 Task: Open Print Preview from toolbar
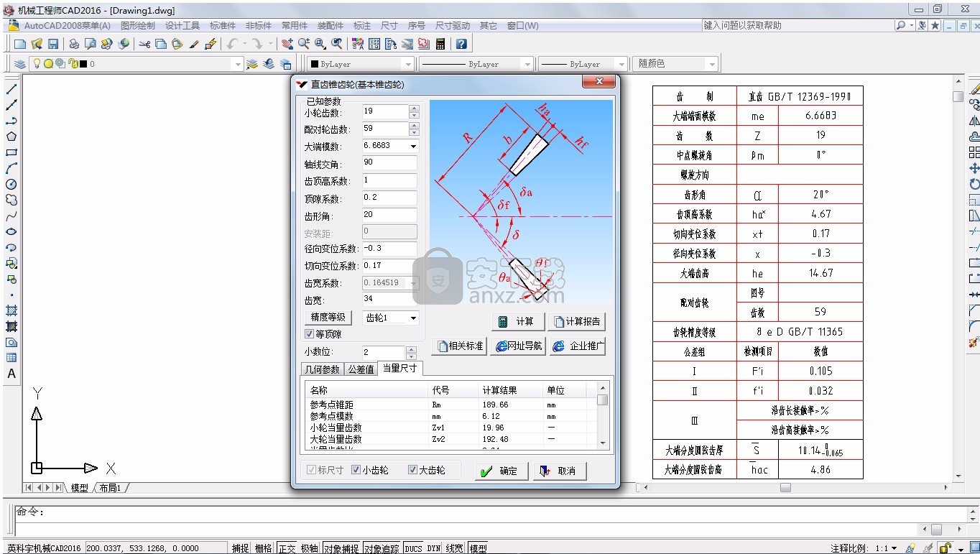(x=90, y=44)
